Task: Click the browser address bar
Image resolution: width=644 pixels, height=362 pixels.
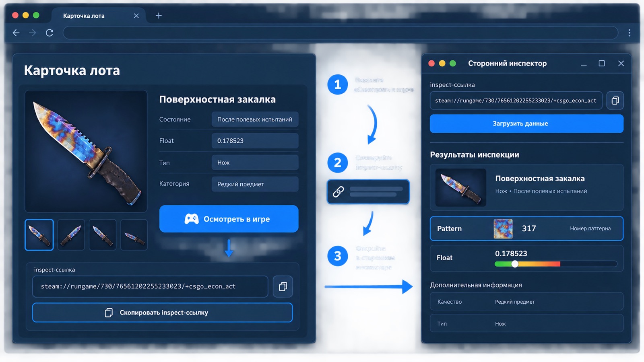Action: (x=341, y=33)
